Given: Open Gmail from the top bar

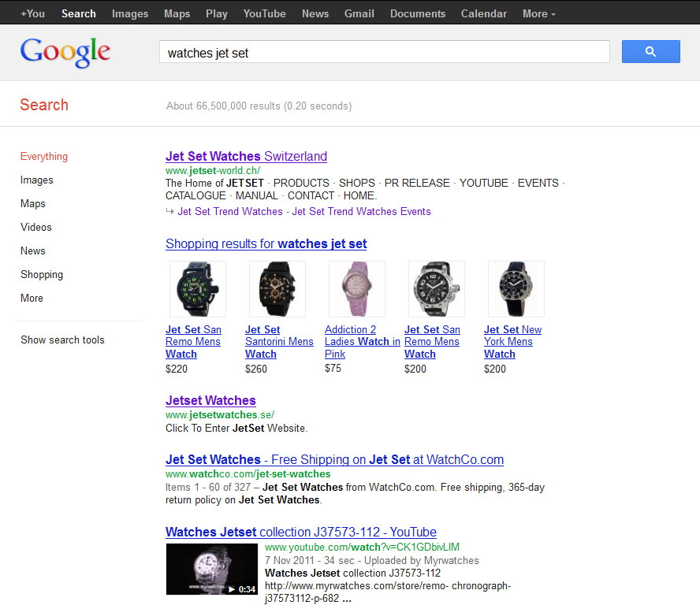Looking at the screenshot, I should [359, 14].
